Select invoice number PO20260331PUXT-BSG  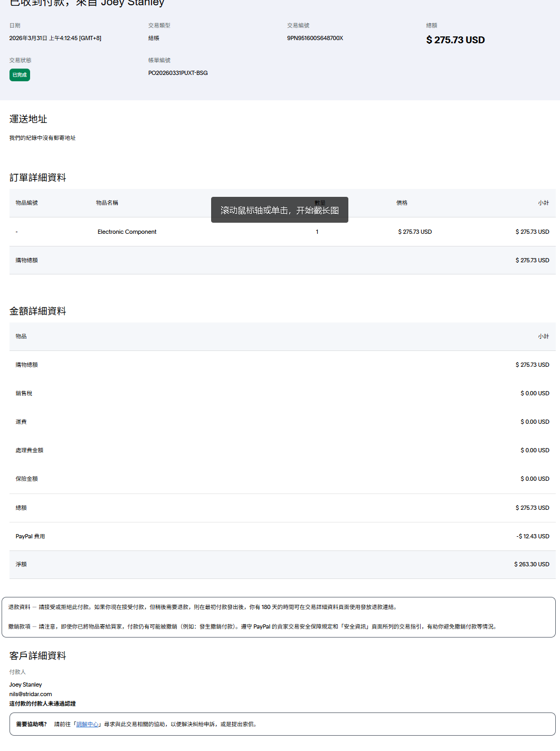click(x=178, y=73)
